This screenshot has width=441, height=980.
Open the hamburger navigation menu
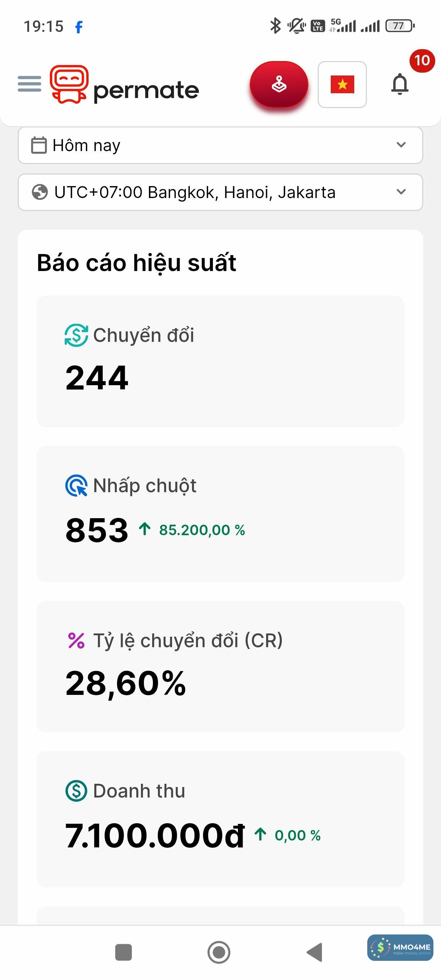(29, 84)
